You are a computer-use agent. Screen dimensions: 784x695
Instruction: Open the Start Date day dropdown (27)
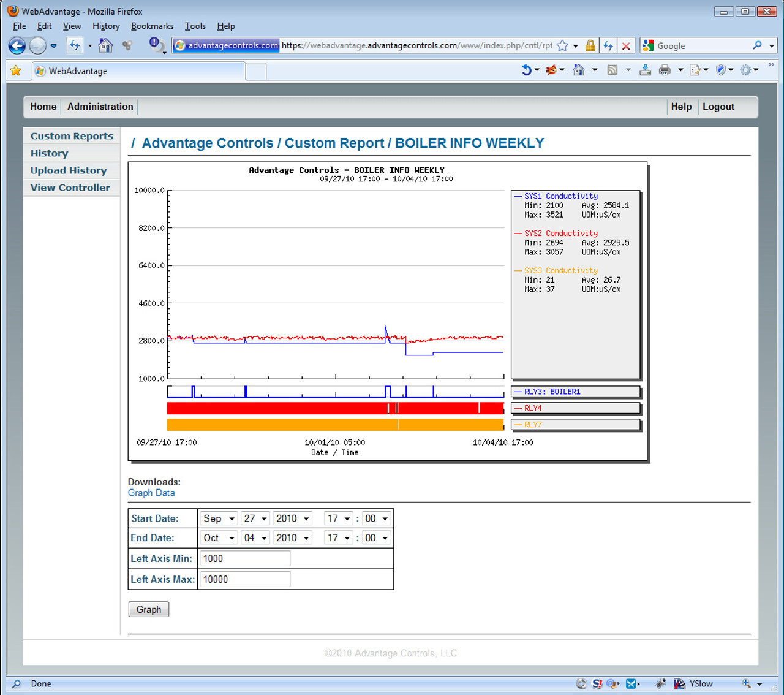point(255,518)
